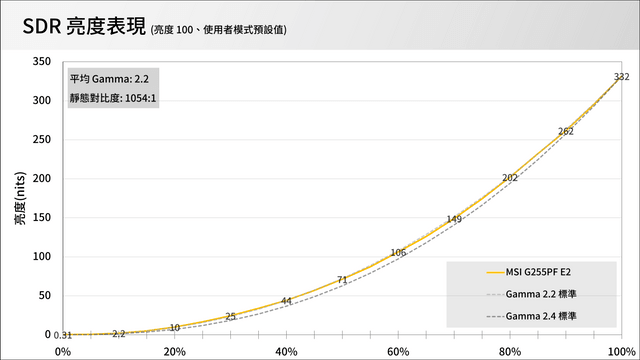The image size is (640, 360).
Task: Select the 106 data point label
Action: pyautogui.click(x=398, y=253)
